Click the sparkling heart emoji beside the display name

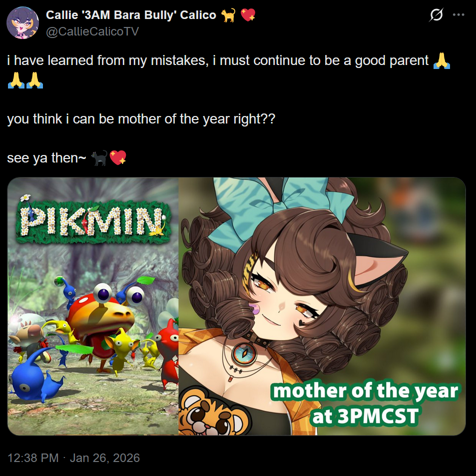[x=248, y=14]
